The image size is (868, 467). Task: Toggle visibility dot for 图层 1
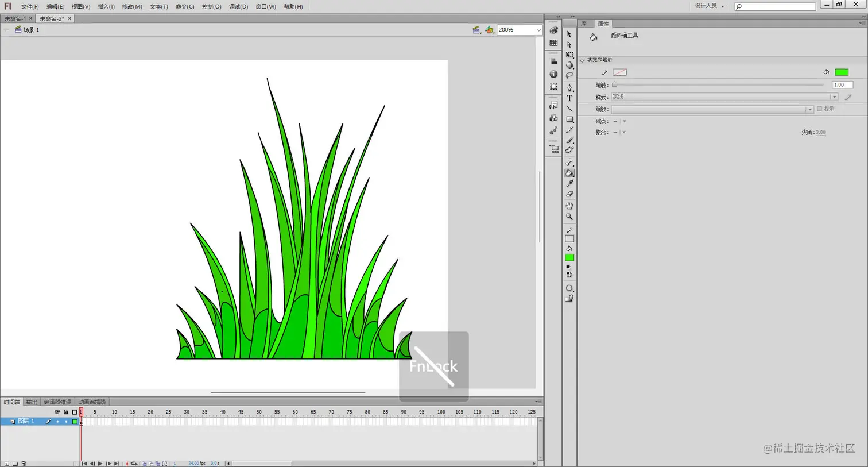click(x=57, y=422)
